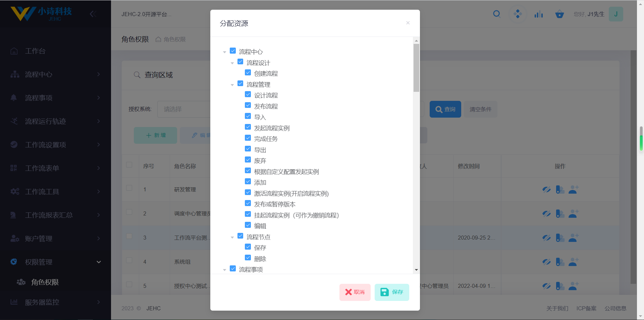Open 工作台 in the sidebar menu
Screen dimensions: 644x320
[x=35, y=51]
